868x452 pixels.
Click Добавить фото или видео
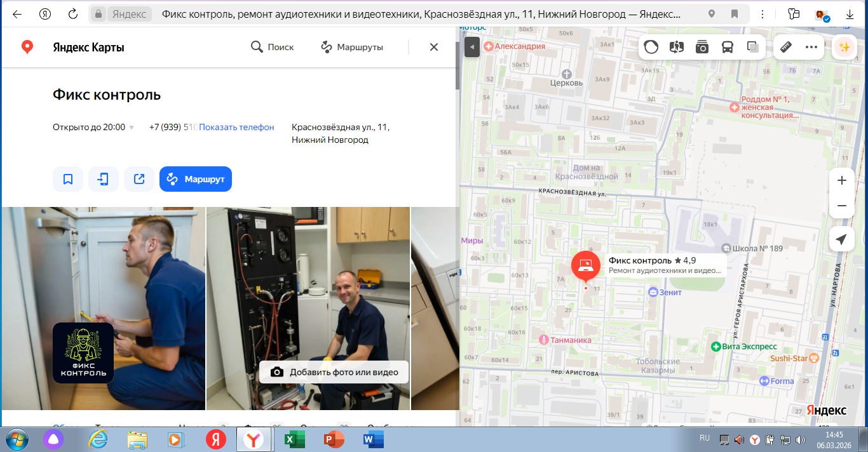click(334, 372)
